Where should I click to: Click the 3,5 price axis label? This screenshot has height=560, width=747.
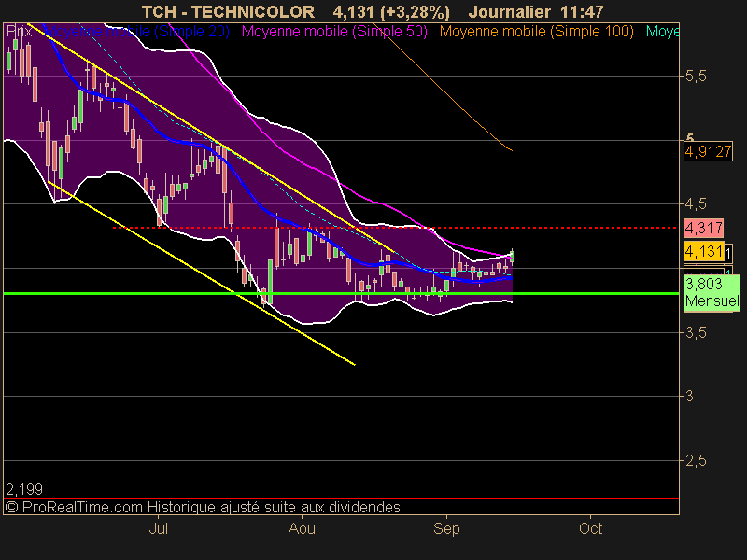696,332
